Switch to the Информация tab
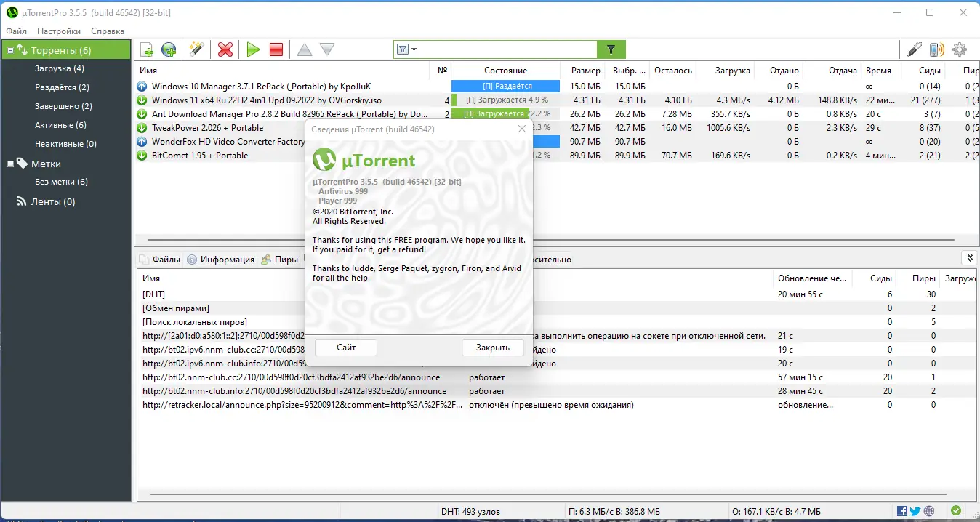The image size is (980, 522). pyautogui.click(x=221, y=260)
